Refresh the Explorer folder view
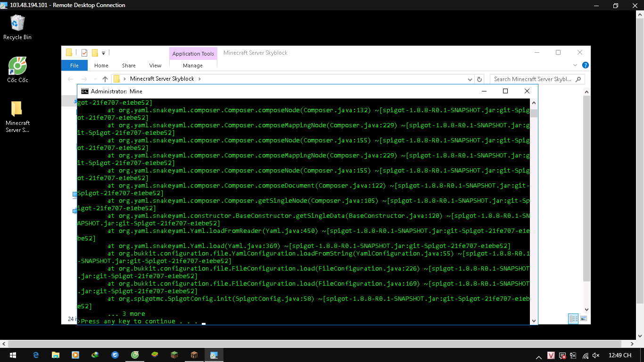Image resolution: width=644 pixels, height=362 pixels. click(x=479, y=79)
